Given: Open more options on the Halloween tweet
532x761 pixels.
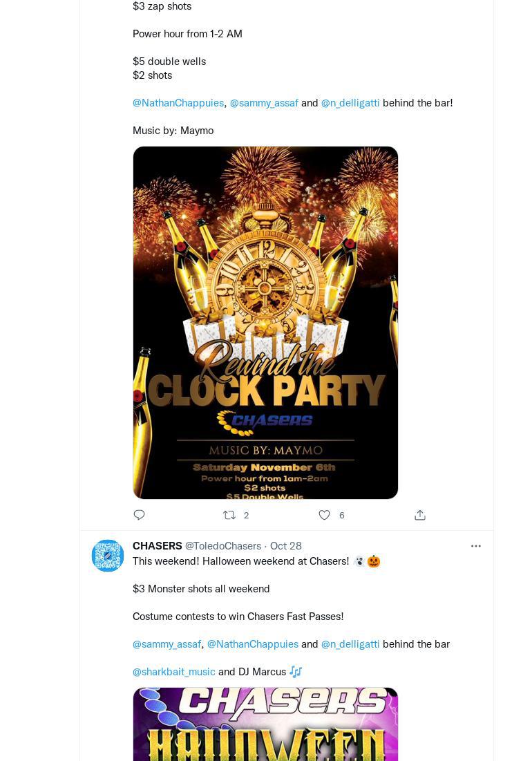Looking at the screenshot, I should coord(476,546).
